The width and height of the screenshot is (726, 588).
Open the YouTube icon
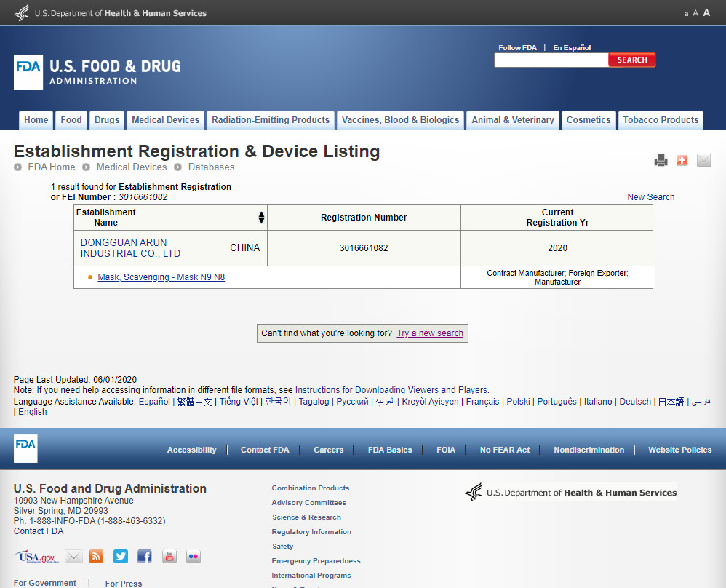tap(169, 556)
